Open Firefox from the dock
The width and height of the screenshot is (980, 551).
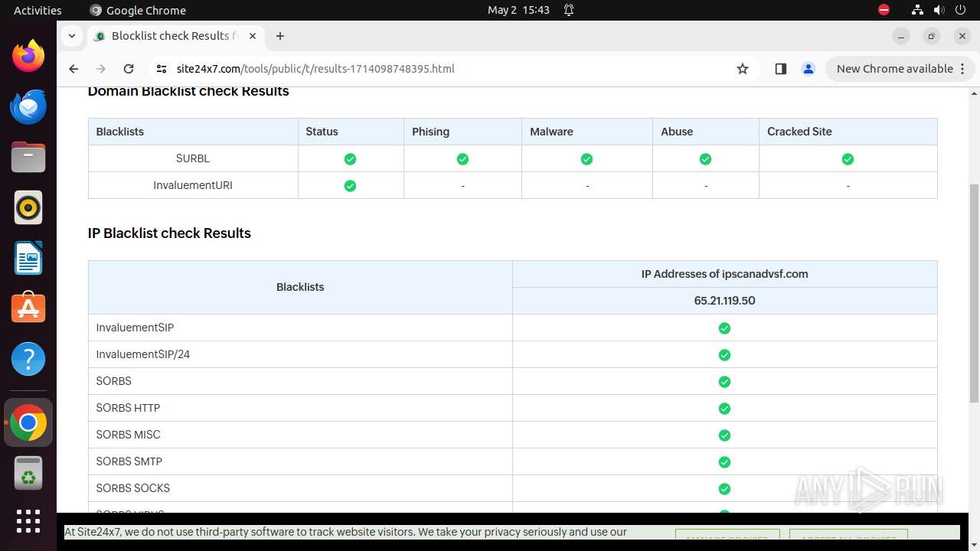[28, 56]
